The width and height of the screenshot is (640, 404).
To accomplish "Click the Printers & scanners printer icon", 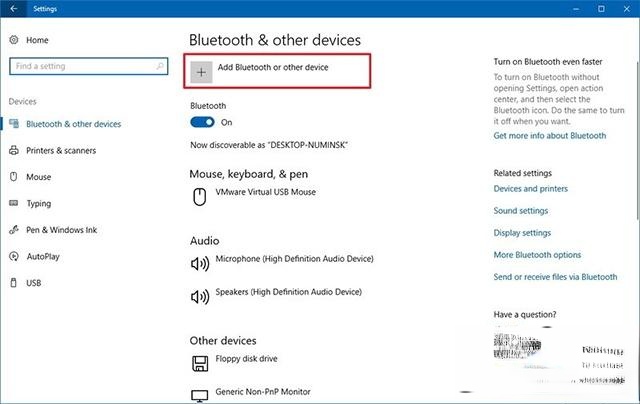I will pos(14,150).
